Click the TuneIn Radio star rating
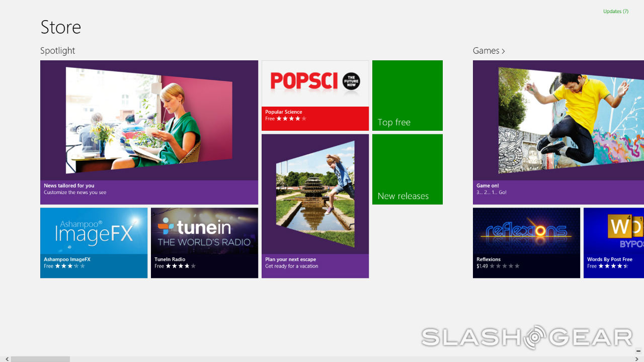644x362 pixels. point(181,266)
